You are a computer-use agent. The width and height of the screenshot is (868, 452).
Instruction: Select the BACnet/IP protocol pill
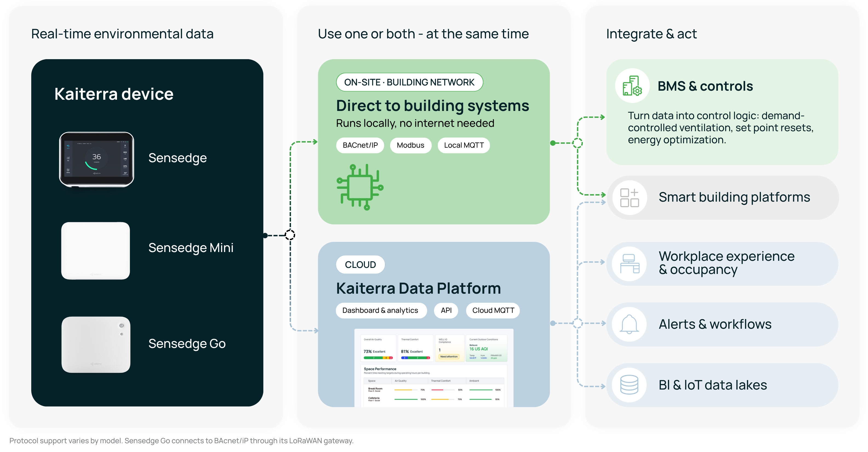pyautogui.click(x=360, y=145)
